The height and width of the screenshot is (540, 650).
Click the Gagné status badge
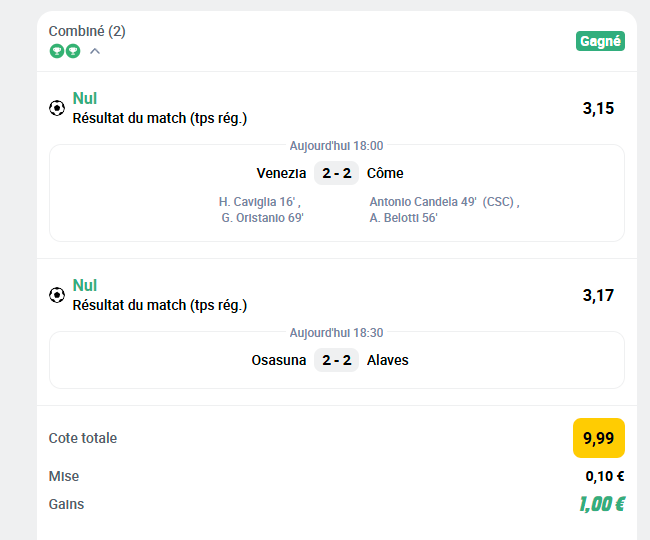tap(600, 41)
